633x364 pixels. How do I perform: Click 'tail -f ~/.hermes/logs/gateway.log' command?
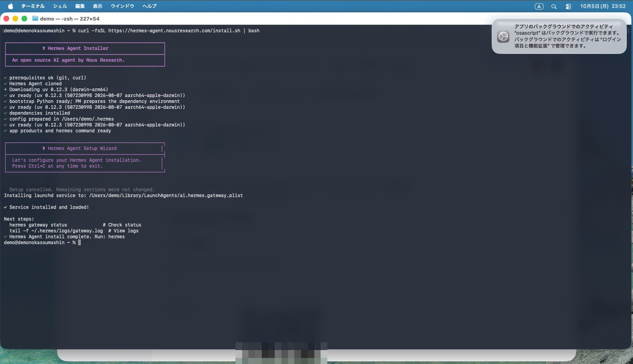point(56,231)
